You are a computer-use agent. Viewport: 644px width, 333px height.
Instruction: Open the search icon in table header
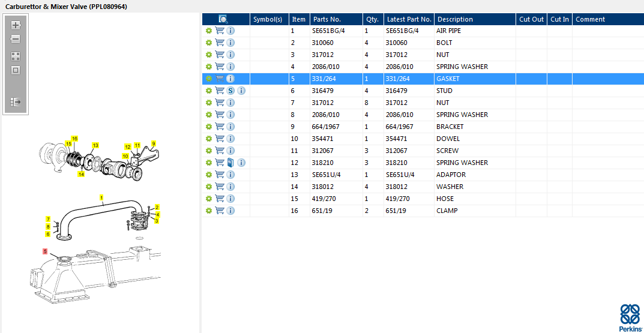[223, 19]
